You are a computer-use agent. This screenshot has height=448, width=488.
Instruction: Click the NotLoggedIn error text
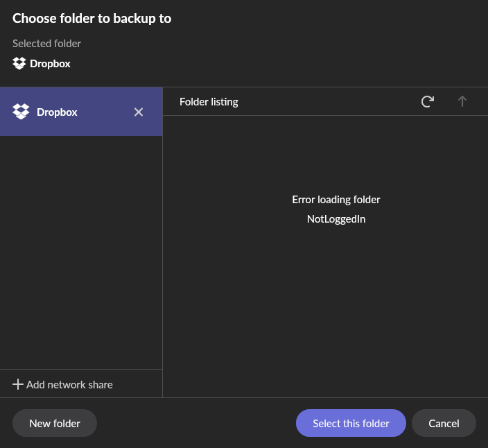[336, 219]
